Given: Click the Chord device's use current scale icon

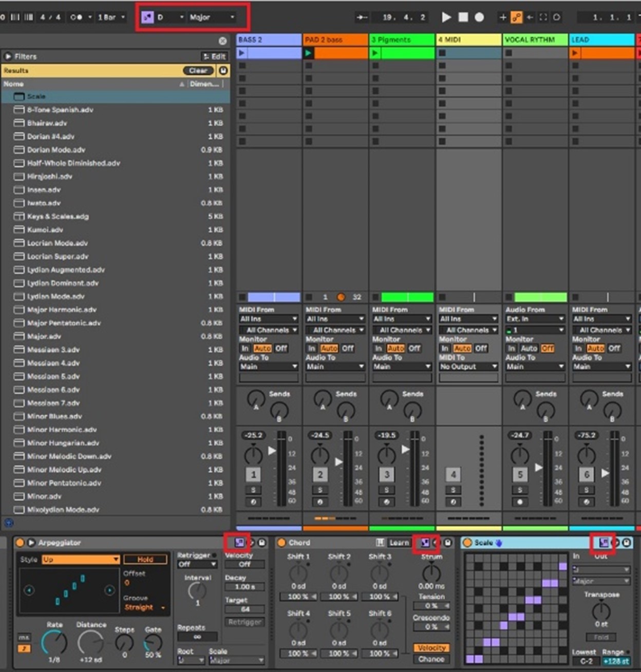Looking at the screenshot, I should point(425,543).
